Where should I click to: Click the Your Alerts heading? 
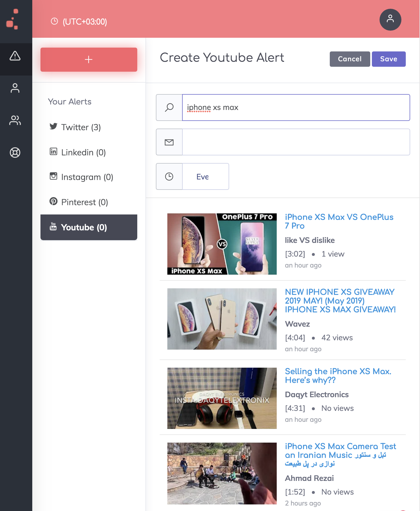[70, 101]
